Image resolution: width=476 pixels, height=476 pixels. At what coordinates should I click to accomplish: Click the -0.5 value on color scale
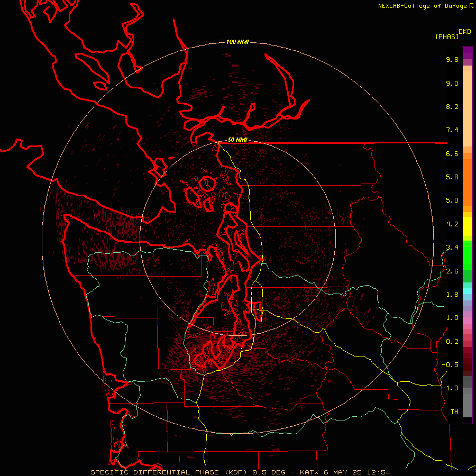point(450,365)
